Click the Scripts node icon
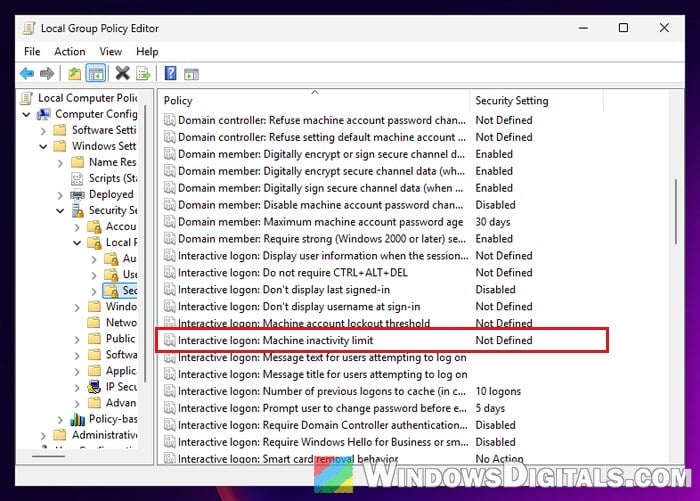The height and width of the screenshot is (501, 700). pyautogui.click(x=77, y=179)
